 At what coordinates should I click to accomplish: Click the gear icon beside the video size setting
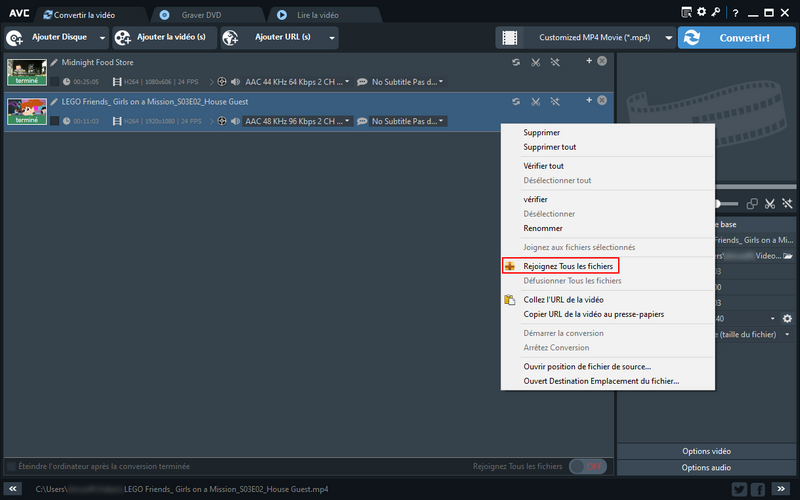(x=787, y=318)
